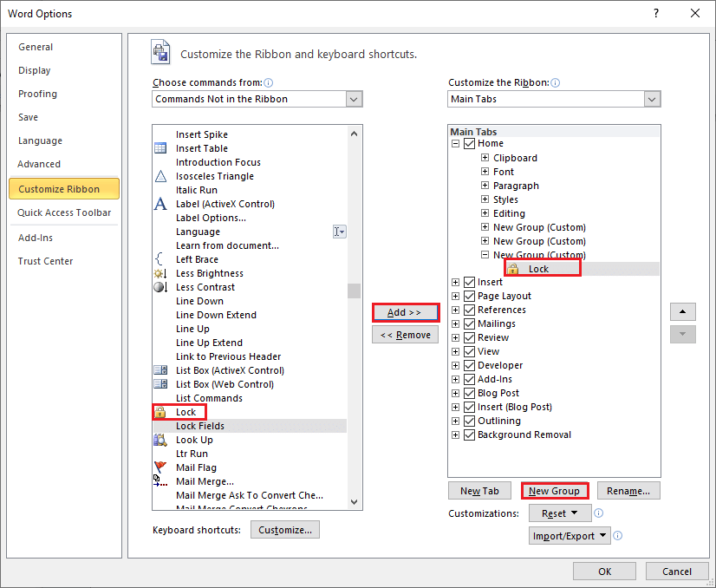Select the Less Brightness command icon
This screenshot has width=716, height=588.
159,273
